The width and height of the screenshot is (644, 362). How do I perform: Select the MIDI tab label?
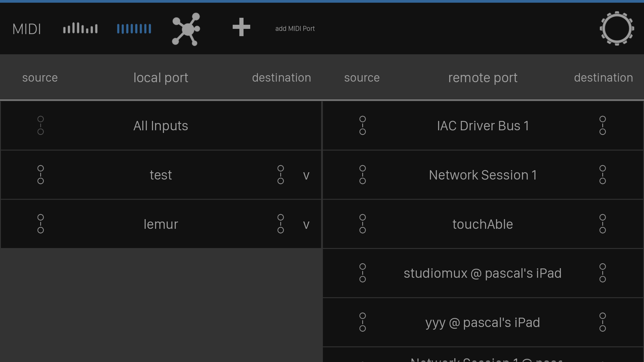point(27,29)
